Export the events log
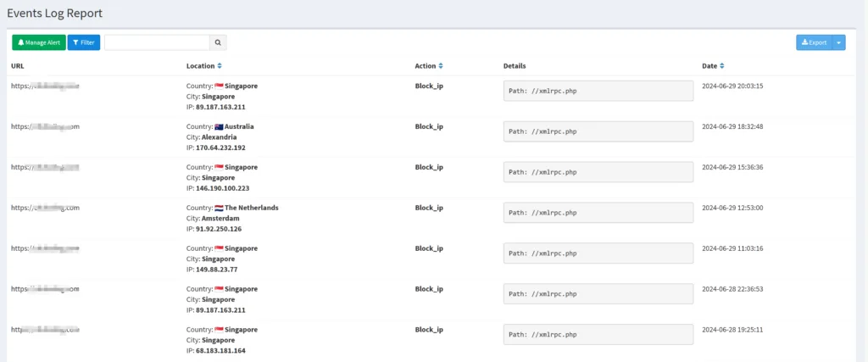 [815, 42]
